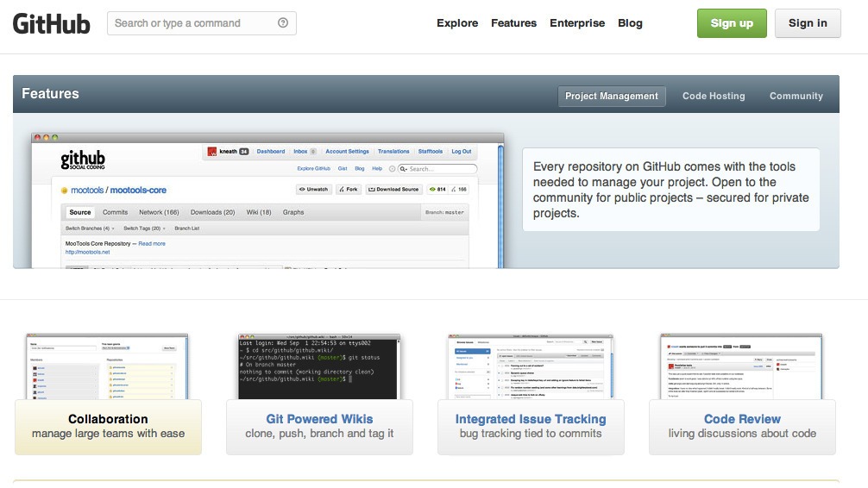Open the Integrated Issue Tracking link
Image resolution: width=868 pixels, height=488 pixels.
[531, 419]
